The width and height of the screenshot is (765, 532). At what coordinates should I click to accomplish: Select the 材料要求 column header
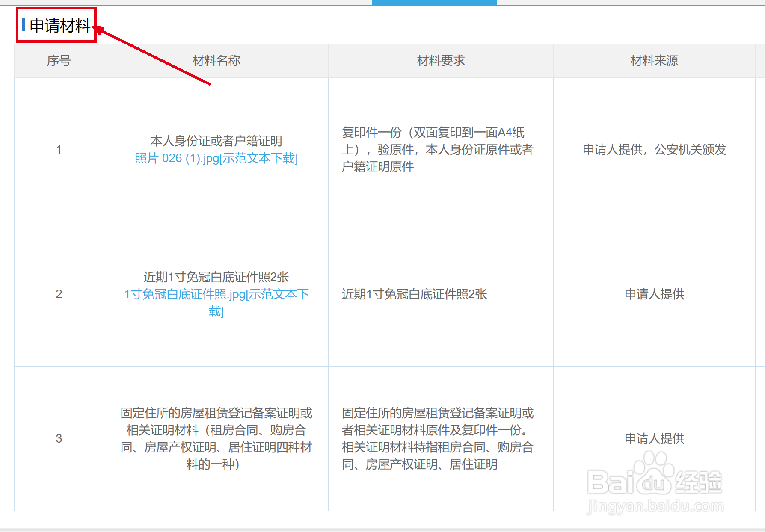441,61
